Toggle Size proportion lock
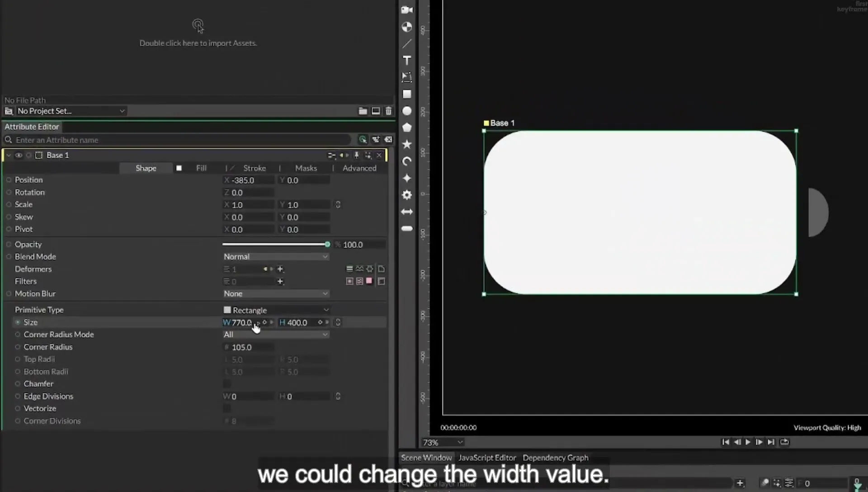 click(x=338, y=322)
